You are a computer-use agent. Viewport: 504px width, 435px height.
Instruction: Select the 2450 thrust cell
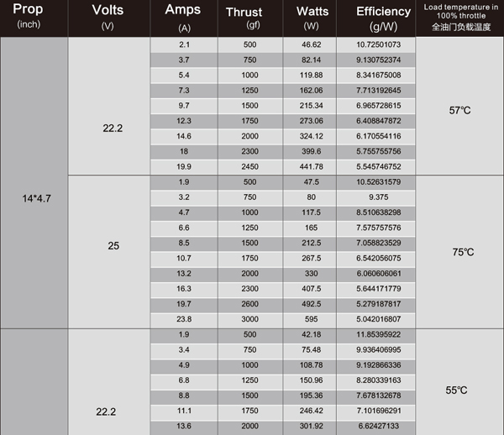[x=249, y=166]
